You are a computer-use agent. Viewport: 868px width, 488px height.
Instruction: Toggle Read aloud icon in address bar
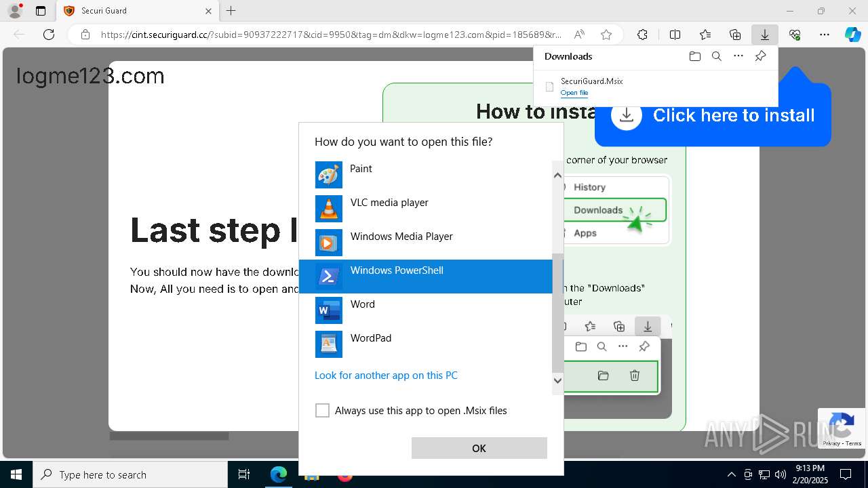pyautogui.click(x=579, y=35)
